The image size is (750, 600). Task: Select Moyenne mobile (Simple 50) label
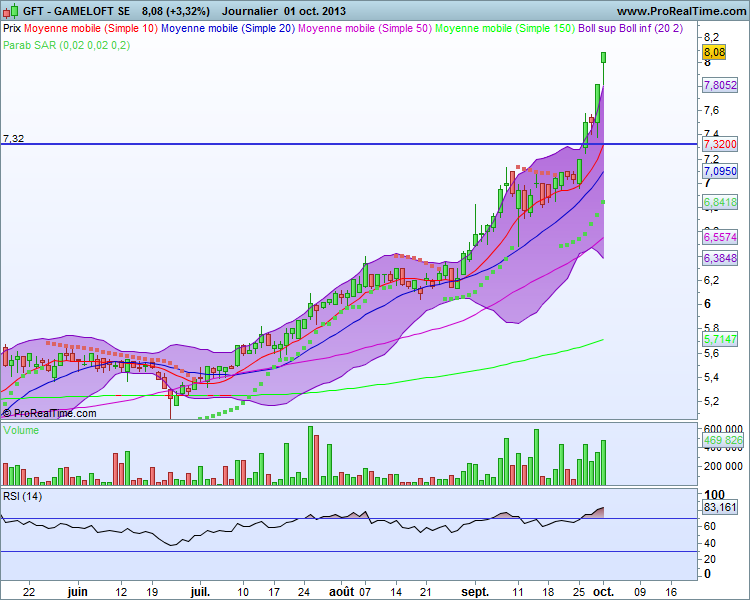point(365,28)
